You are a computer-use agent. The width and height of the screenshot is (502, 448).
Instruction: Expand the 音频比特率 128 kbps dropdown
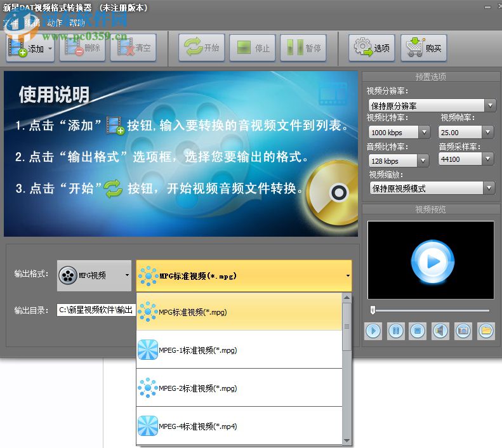click(423, 161)
